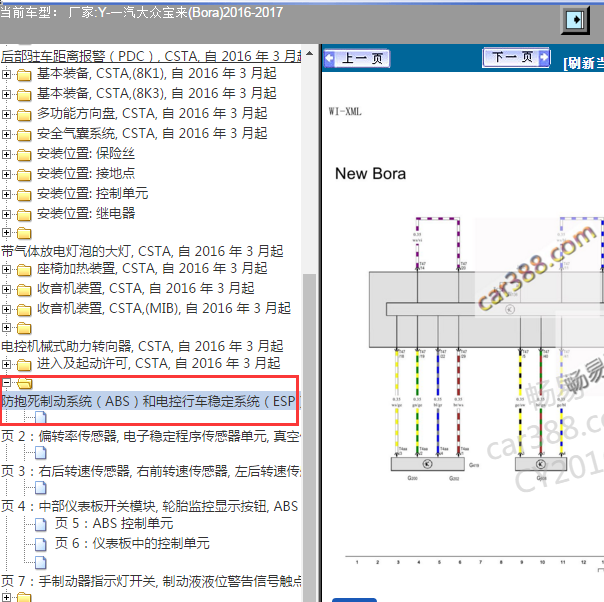Click the 刷新 refresh link

(x=583, y=63)
